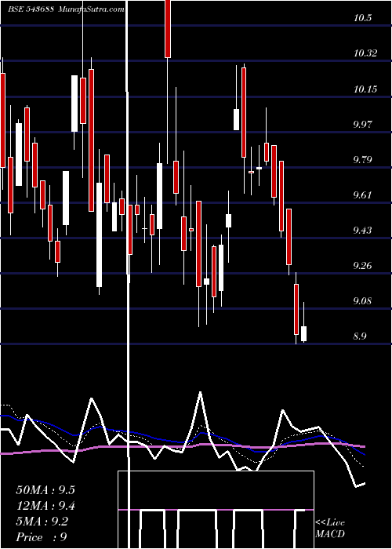Click the 9.08 price axis label
The image size is (392, 549).
coord(362,301)
